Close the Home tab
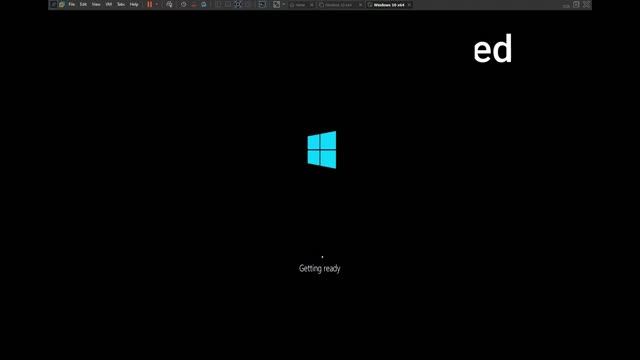640x360 pixels. [312, 5]
